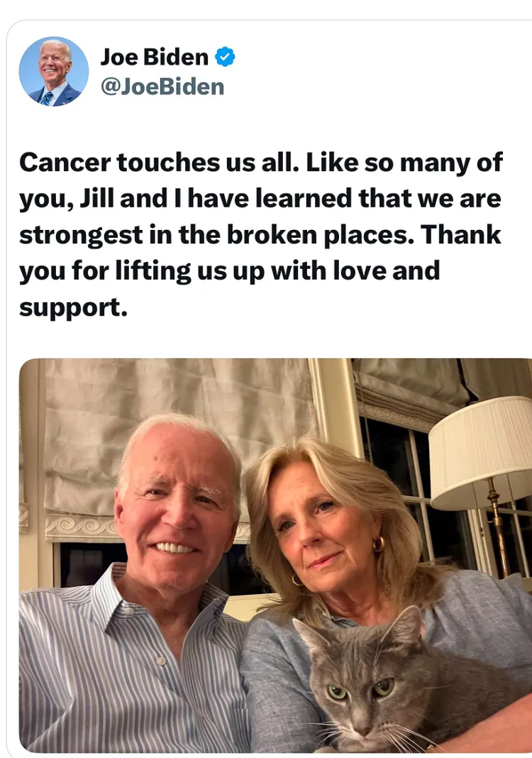
Task: Click the woman's gold hoop earring
Action: [x=378, y=544]
